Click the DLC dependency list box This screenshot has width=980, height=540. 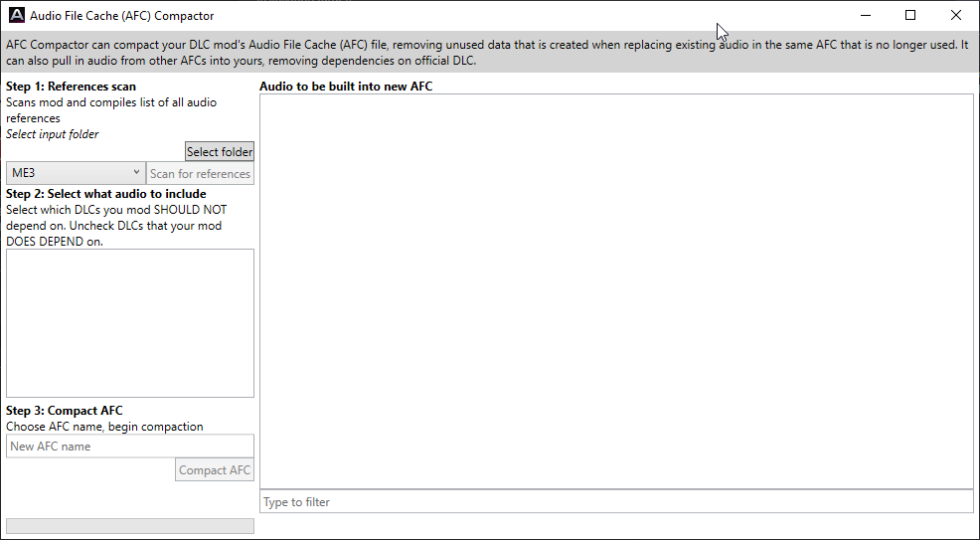pos(130,323)
